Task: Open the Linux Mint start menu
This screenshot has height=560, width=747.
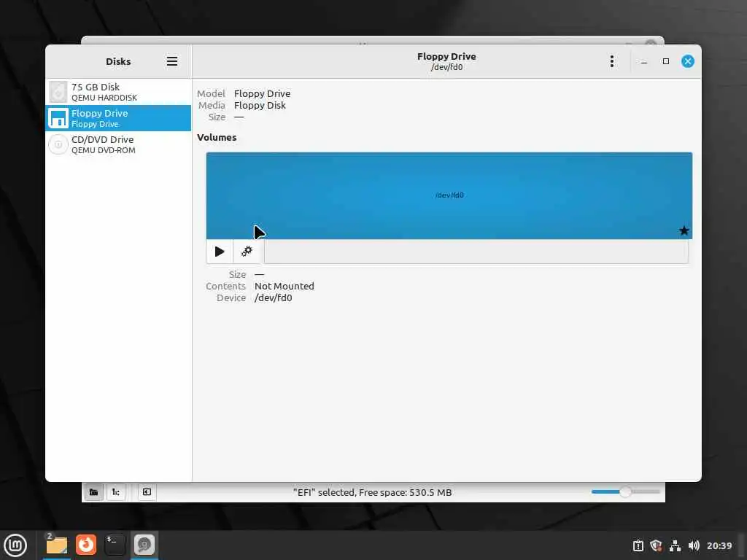Action: 15,545
